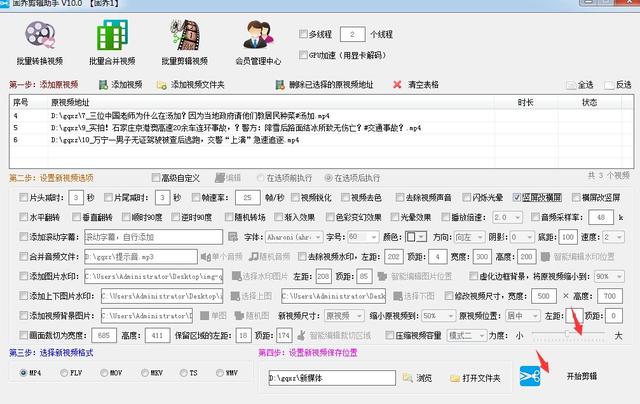Click the 选择下图 icon
Viewport: 640px width, 404px height.
click(398, 296)
